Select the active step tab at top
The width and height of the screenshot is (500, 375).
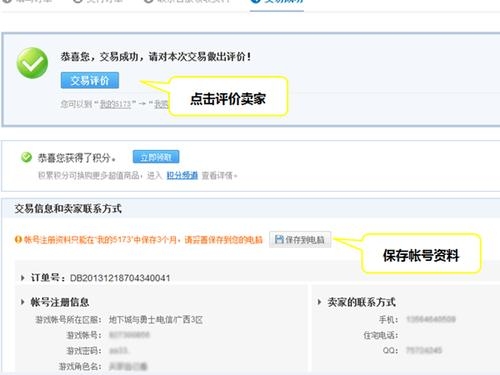(x=277, y=3)
